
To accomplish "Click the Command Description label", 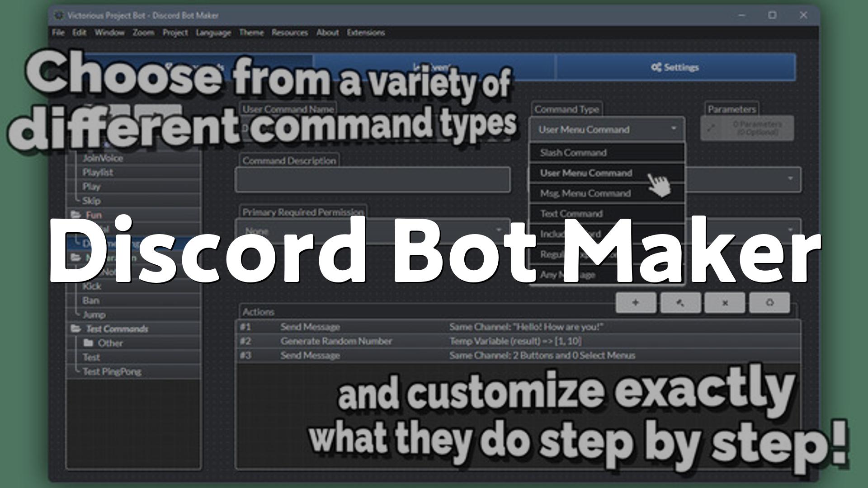I will click(x=289, y=160).
